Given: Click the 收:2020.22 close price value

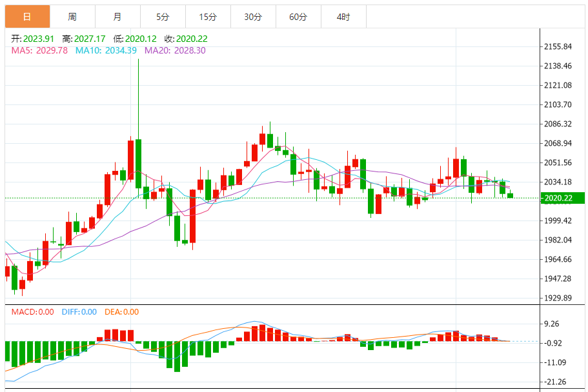Looking at the screenshot, I should click(x=186, y=39).
